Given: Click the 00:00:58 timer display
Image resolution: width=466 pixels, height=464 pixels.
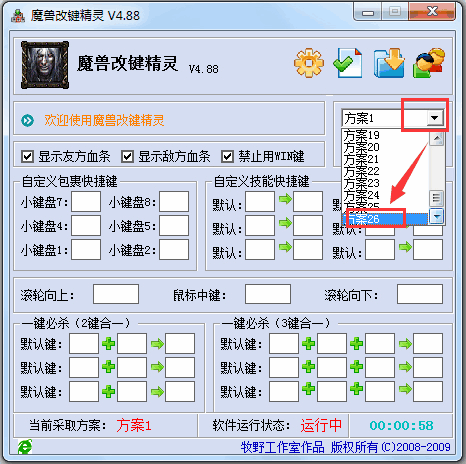Looking at the screenshot, I should (401, 426).
